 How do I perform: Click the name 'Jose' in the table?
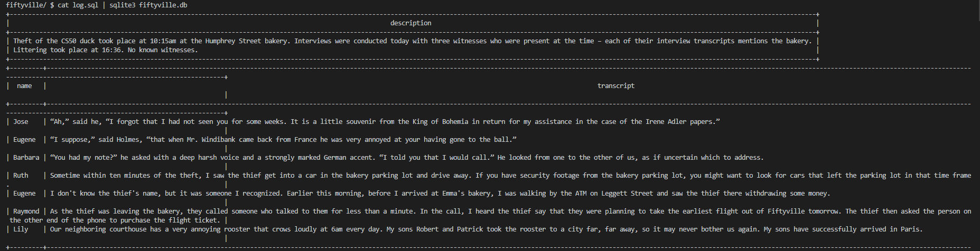click(21, 122)
